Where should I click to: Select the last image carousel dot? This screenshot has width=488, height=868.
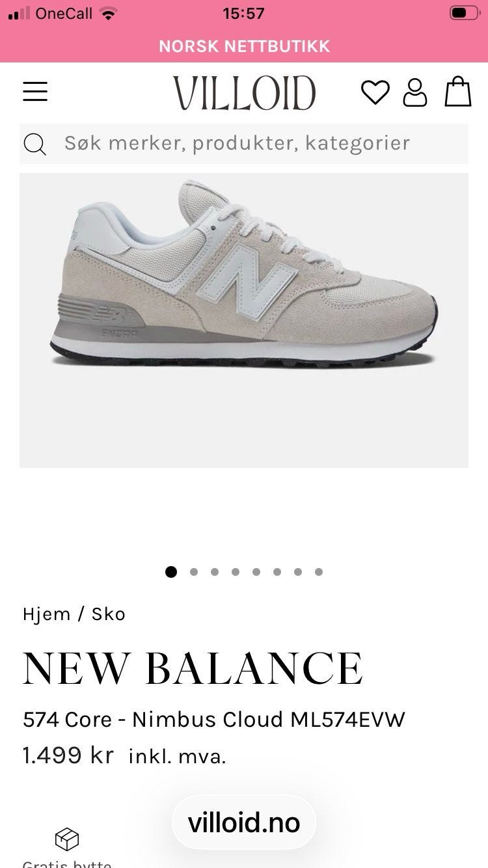tap(319, 572)
